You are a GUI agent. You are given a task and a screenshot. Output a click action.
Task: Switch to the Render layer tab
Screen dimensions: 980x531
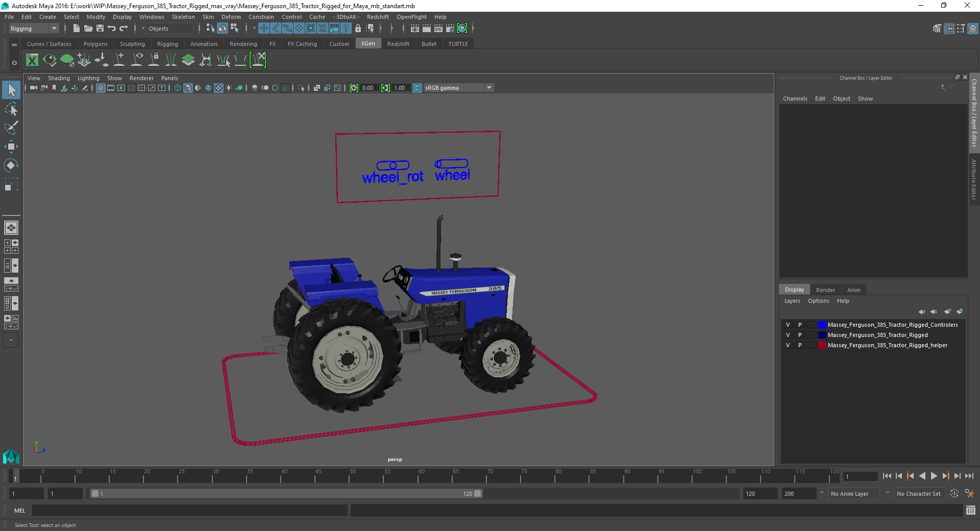(825, 289)
